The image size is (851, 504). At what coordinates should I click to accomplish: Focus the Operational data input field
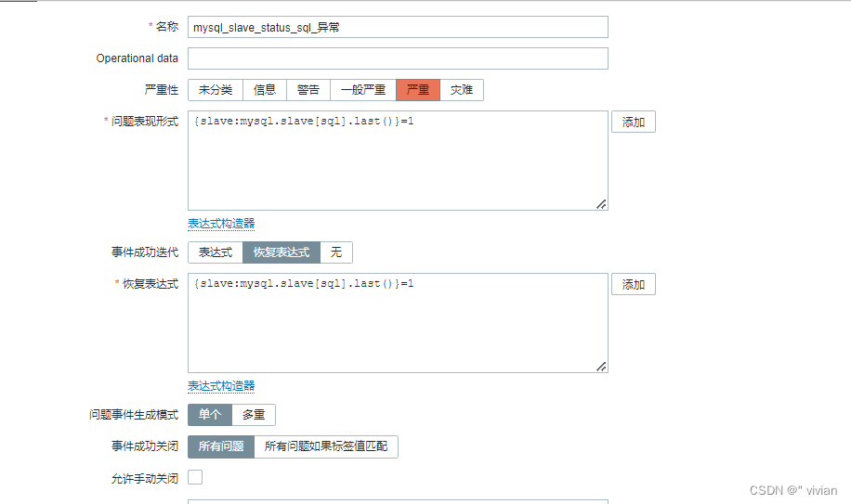click(398, 58)
